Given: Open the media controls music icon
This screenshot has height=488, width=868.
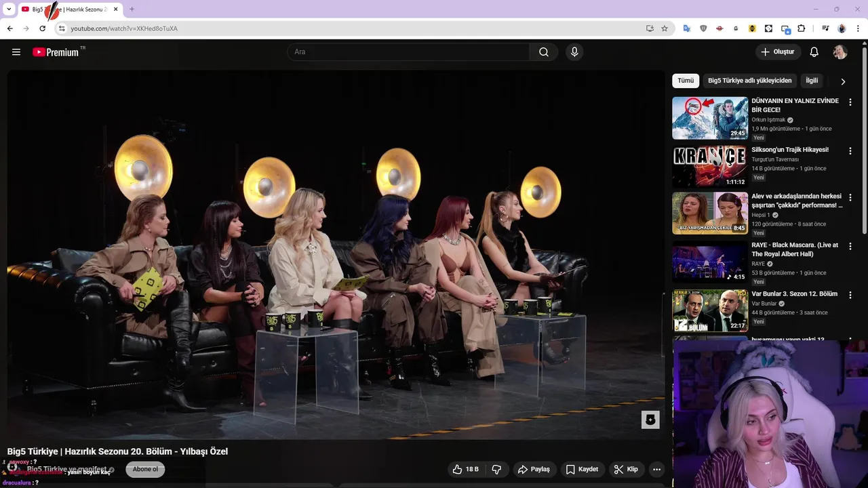Looking at the screenshot, I should click(x=825, y=28).
